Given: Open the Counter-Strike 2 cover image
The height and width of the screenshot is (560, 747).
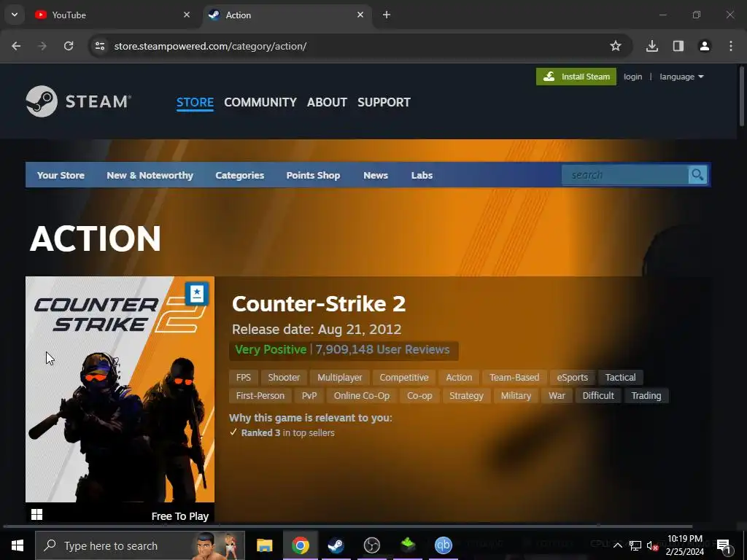Looking at the screenshot, I should coord(120,389).
